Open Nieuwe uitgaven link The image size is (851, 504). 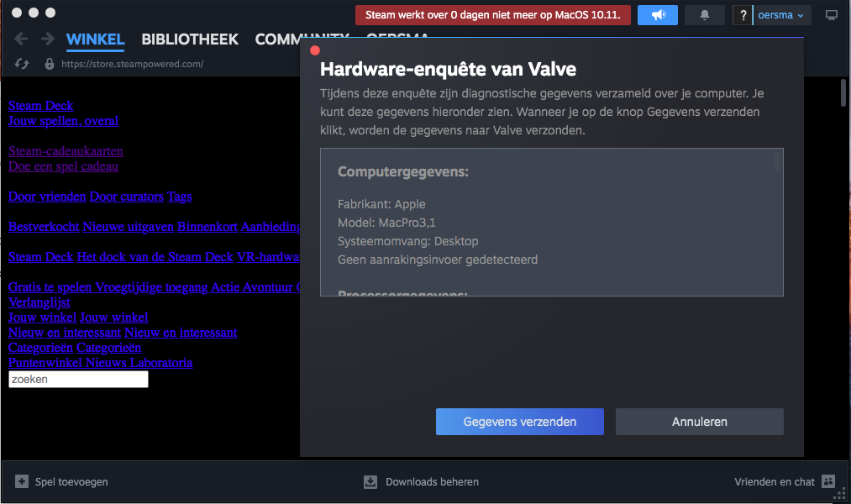pos(128,227)
